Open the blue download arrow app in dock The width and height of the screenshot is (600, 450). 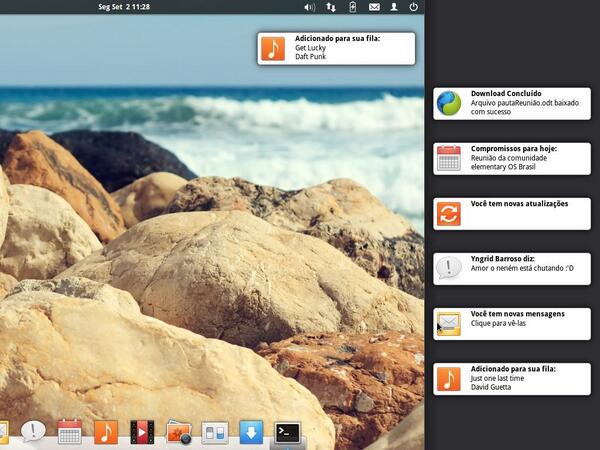(x=251, y=432)
